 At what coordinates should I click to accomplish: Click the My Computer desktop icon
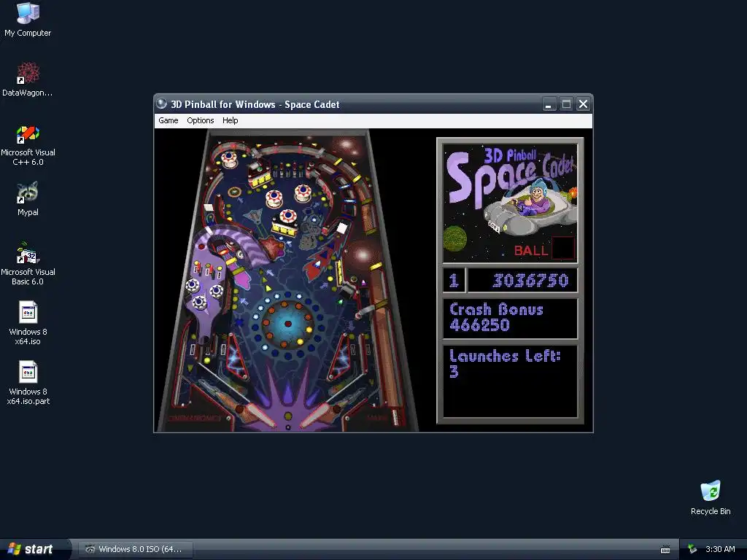28,20
